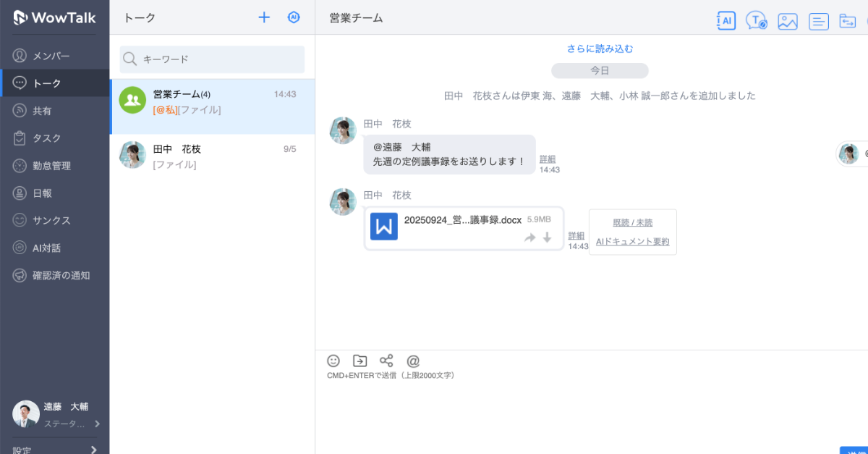Open the AI notebook icon in chat header
Viewport: 868px width, 454px height.
point(726,21)
